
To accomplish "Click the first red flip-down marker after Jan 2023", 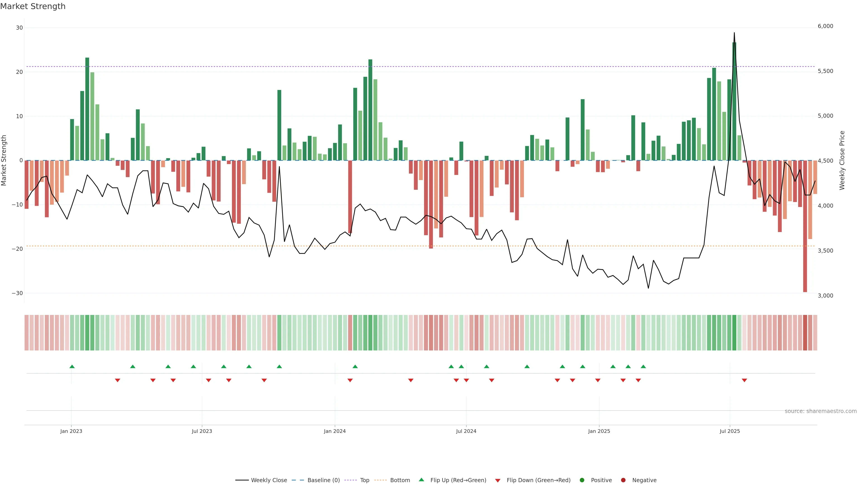I will click(117, 380).
